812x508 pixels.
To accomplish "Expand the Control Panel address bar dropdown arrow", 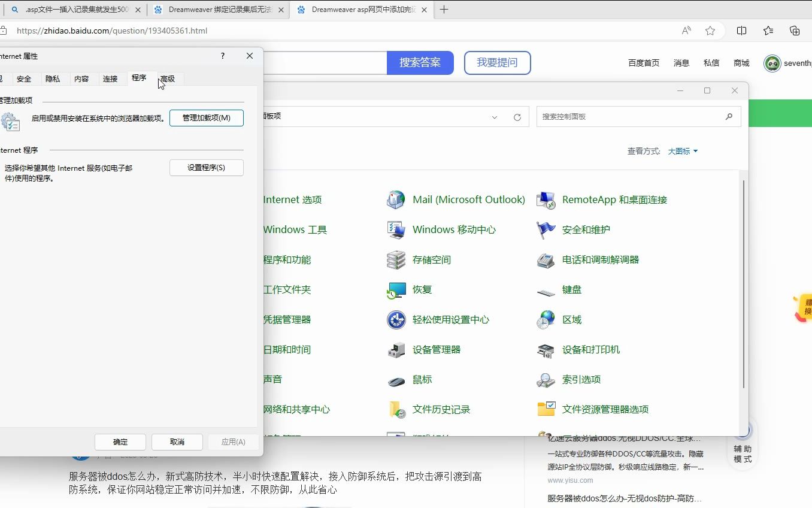I will click(494, 117).
